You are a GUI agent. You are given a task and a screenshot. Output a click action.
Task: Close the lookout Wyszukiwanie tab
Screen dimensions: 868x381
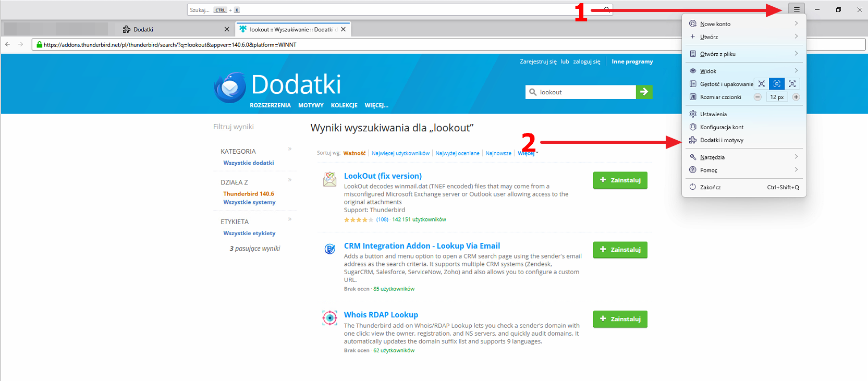pos(344,29)
